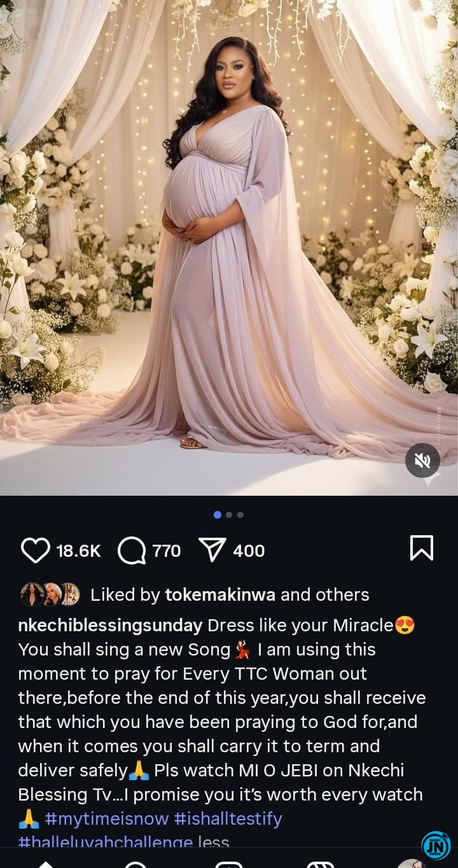Open your profile tab avatar at the bottom

[410, 864]
